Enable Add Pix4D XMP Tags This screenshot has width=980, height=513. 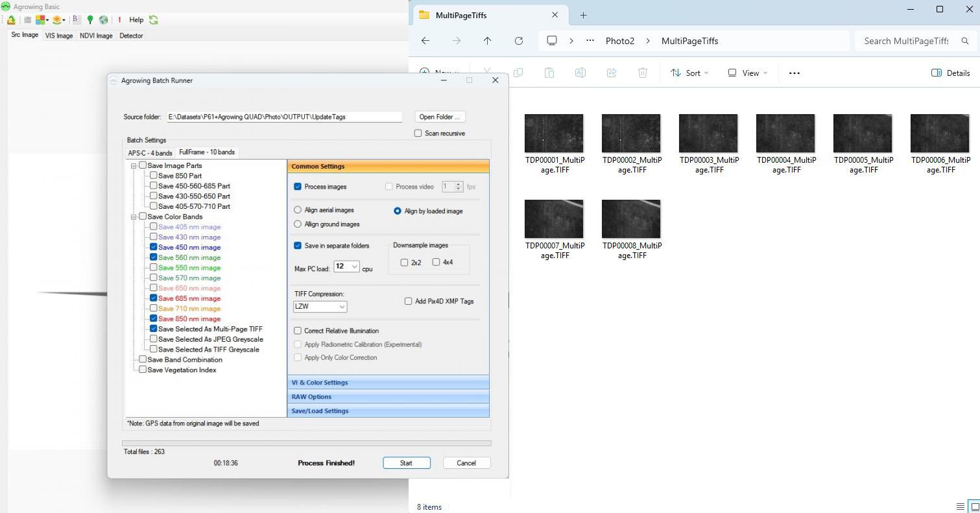[409, 301]
